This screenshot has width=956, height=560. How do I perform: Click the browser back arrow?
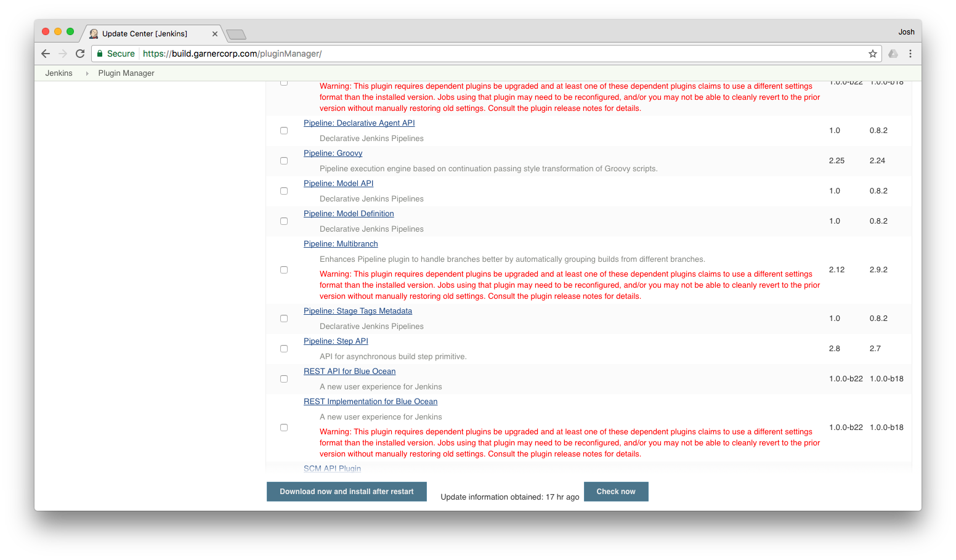pos(46,54)
